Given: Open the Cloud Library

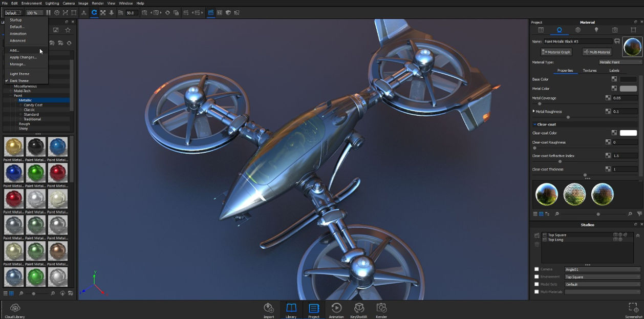Looking at the screenshot, I should coord(15,309).
